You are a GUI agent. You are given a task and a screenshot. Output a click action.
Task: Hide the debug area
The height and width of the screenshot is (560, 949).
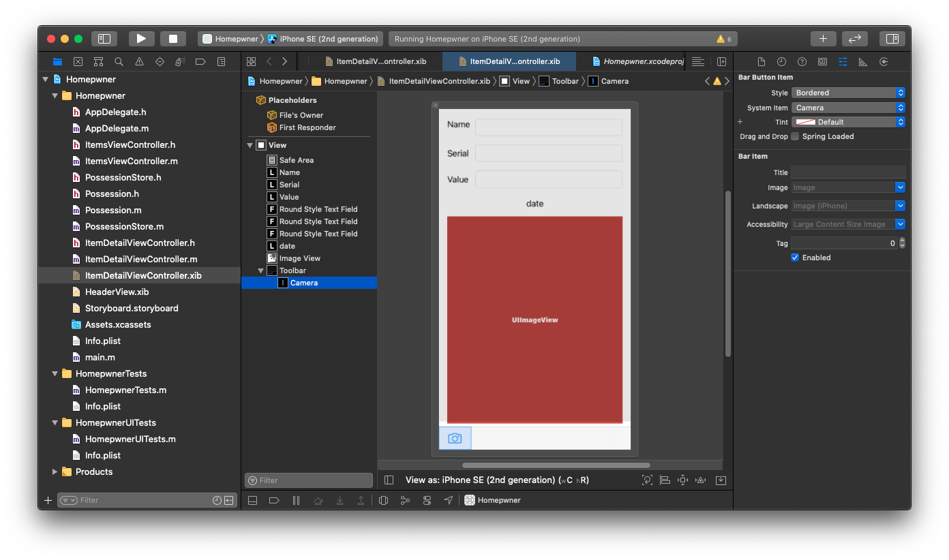252,500
